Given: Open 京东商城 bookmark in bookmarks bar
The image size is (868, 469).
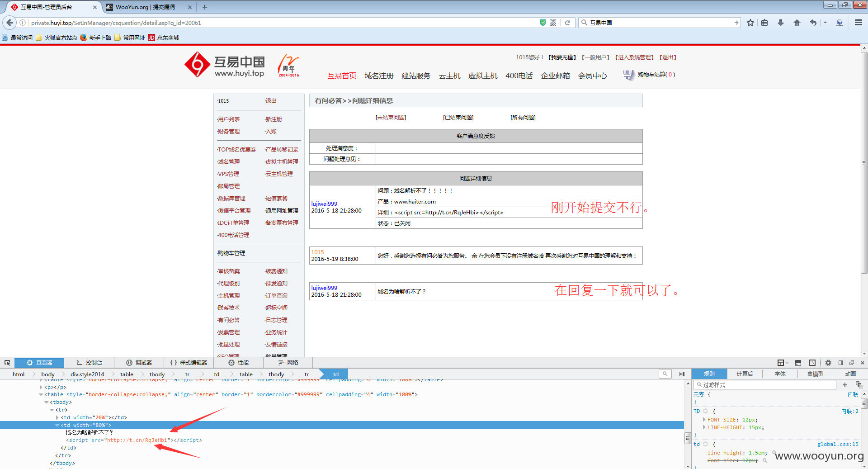Looking at the screenshot, I should click(164, 38).
